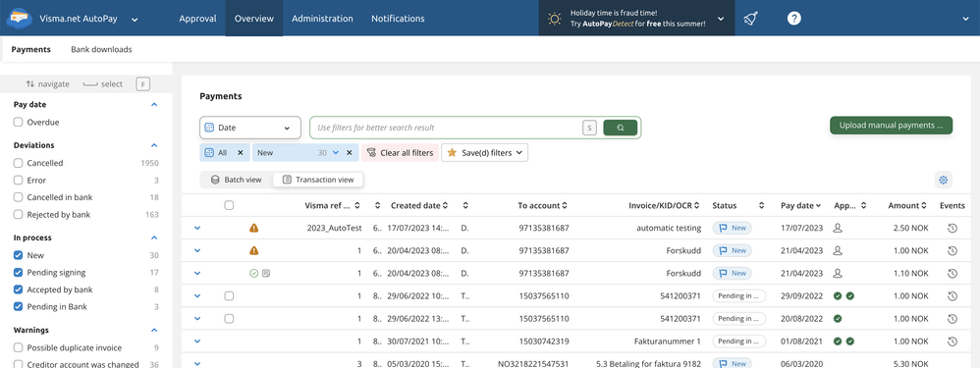980x368 pixels.
Task: Click the Visma.net AutoPay cloud logo
Action: click(x=19, y=19)
